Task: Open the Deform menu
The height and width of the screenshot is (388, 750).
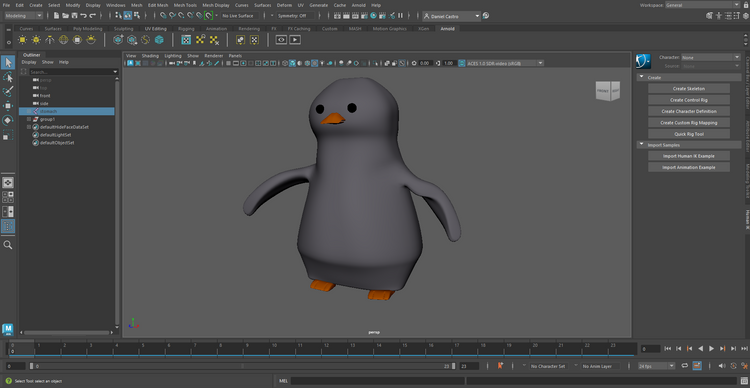Action: (284, 5)
